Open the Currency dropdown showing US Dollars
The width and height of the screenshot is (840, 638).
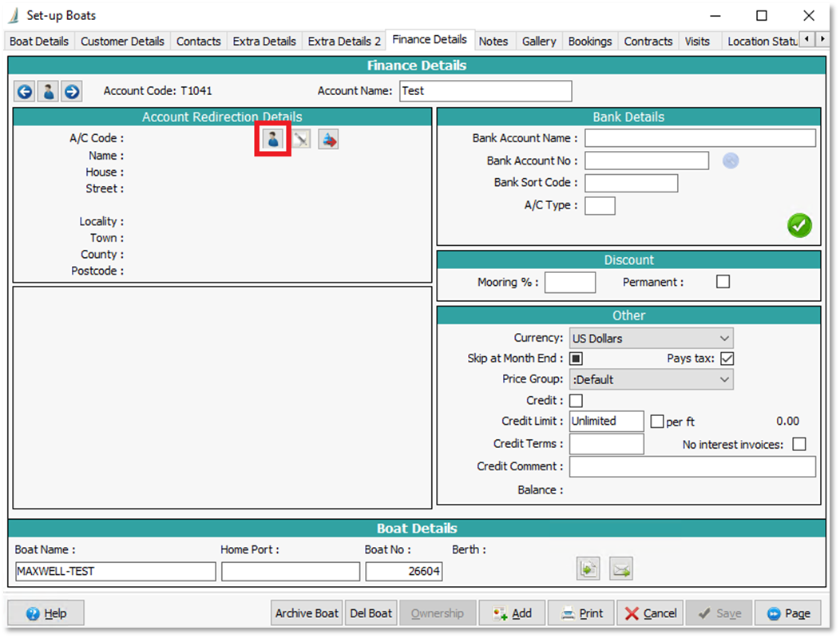point(651,339)
